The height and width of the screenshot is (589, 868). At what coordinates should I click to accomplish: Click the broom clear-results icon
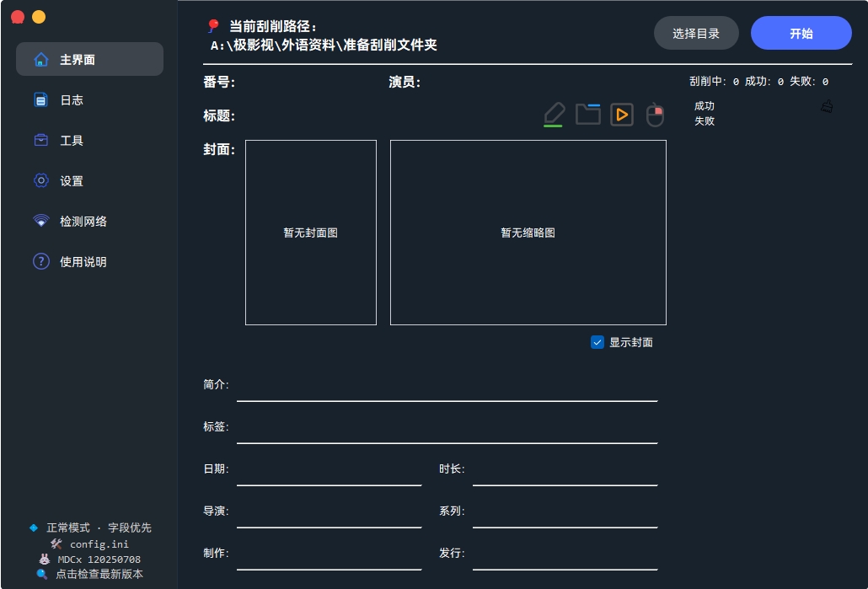pyautogui.click(x=827, y=106)
